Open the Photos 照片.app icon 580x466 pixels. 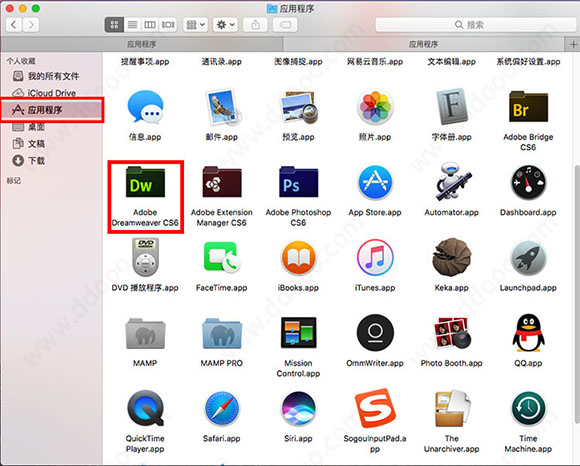(375, 107)
